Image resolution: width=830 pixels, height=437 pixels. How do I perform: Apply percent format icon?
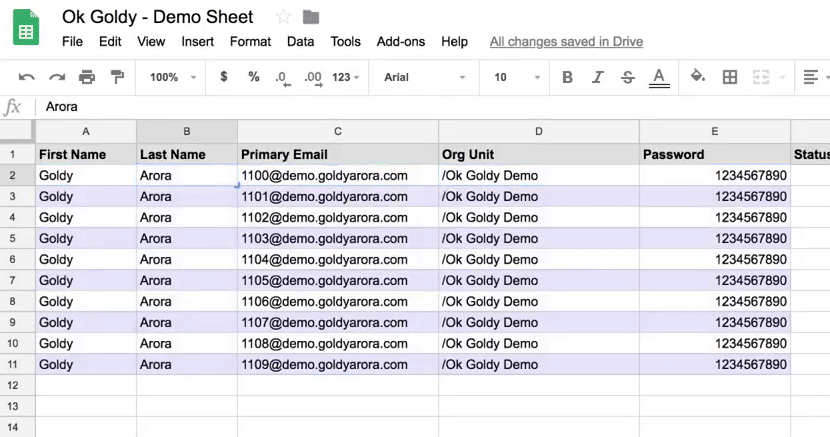(x=254, y=77)
